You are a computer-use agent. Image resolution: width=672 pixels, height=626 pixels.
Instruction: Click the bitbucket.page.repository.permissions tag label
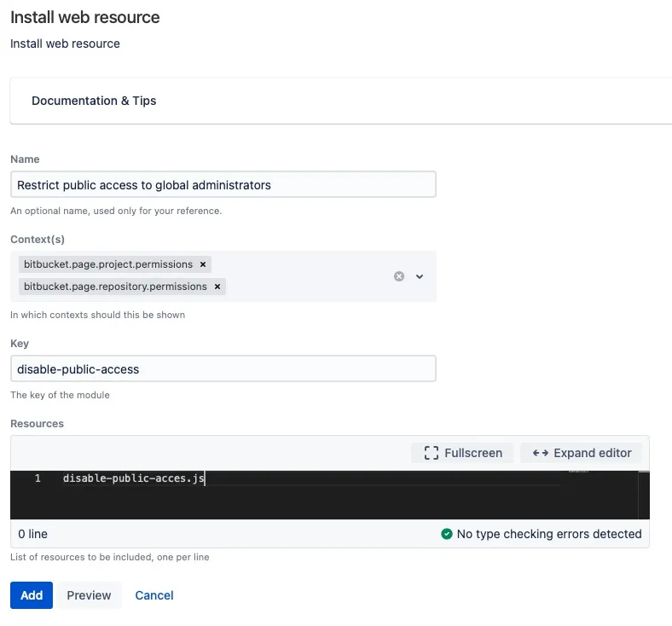[115, 287]
